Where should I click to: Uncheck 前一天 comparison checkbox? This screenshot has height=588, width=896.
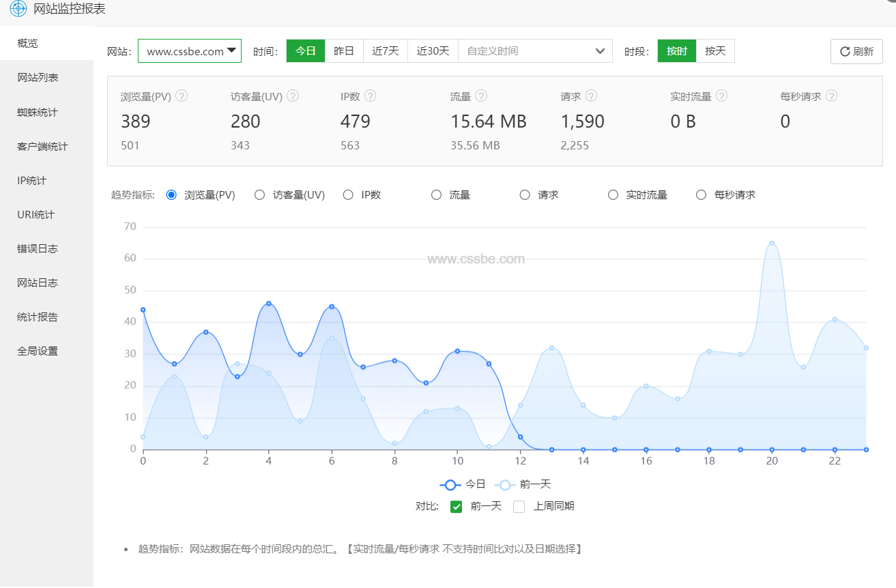click(457, 506)
